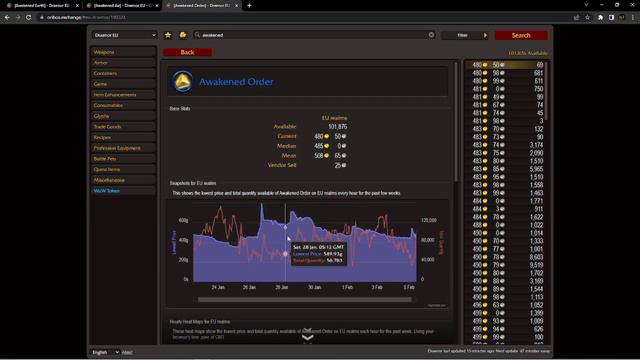
Task: Click the gold coins icon next to star
Action: (183, 35)
